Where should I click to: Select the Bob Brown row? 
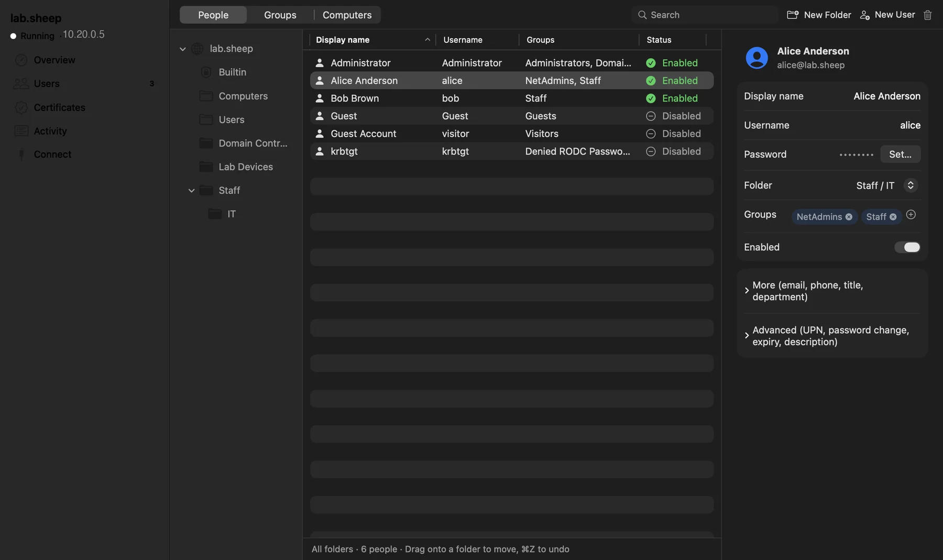(x=511, y=98)
